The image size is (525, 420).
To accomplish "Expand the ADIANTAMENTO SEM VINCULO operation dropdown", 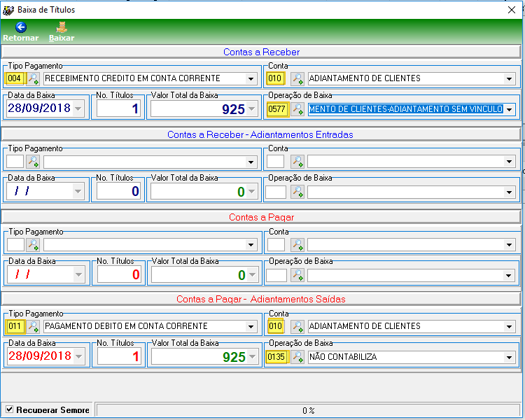I will pyautogui.click(x=510, y=109).
